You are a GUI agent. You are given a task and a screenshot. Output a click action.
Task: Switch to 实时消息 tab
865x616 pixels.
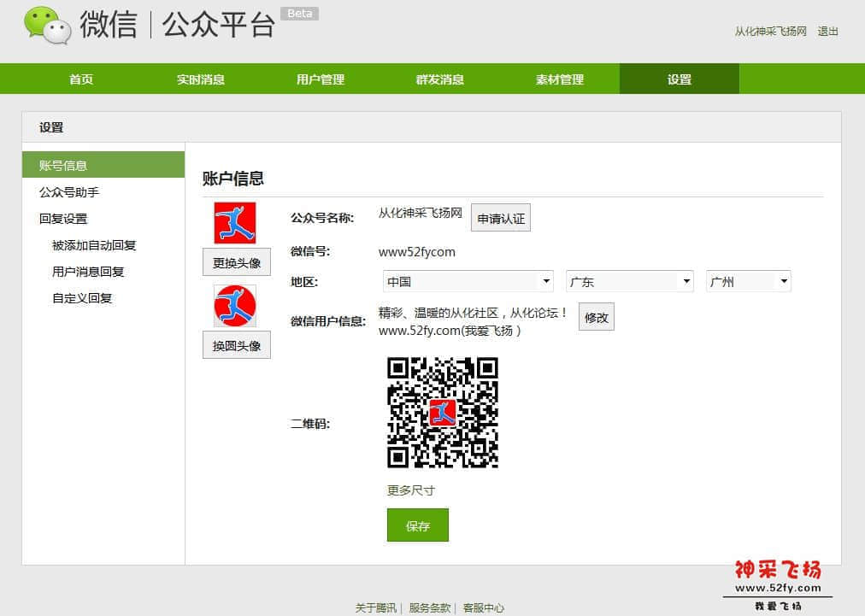[x=201, y=79]
